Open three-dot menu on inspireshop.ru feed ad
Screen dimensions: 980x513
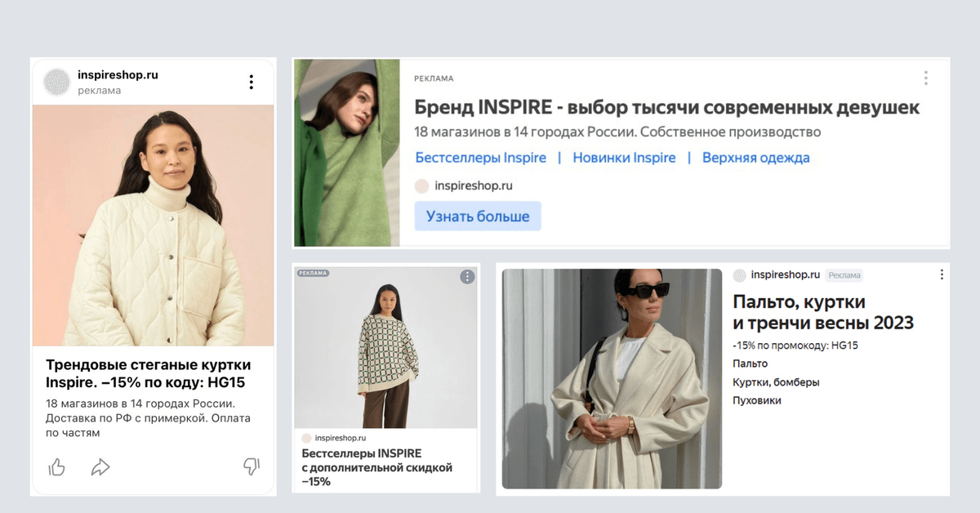click(251, 82)
